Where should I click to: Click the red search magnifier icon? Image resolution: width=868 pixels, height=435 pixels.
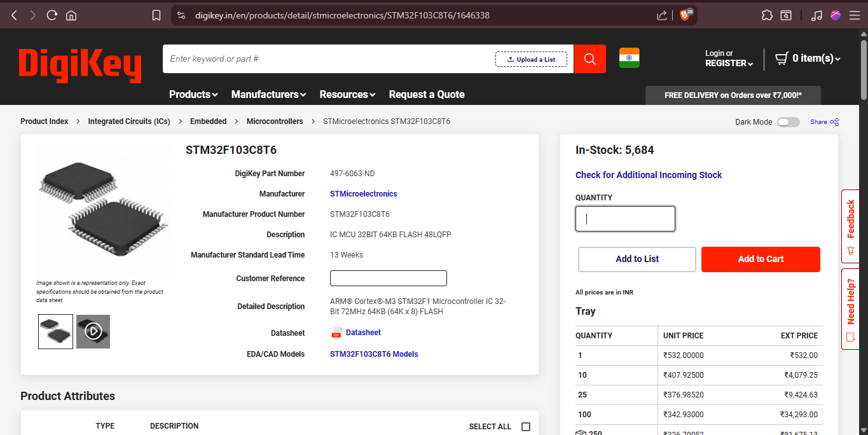coord(589,59)
